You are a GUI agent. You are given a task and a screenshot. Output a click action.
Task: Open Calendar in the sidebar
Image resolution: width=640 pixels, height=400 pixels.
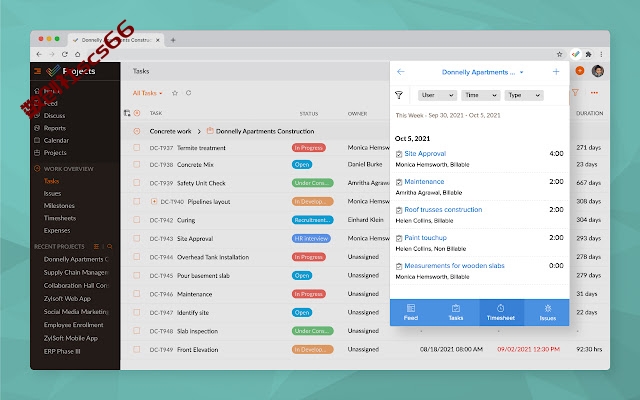56,140
